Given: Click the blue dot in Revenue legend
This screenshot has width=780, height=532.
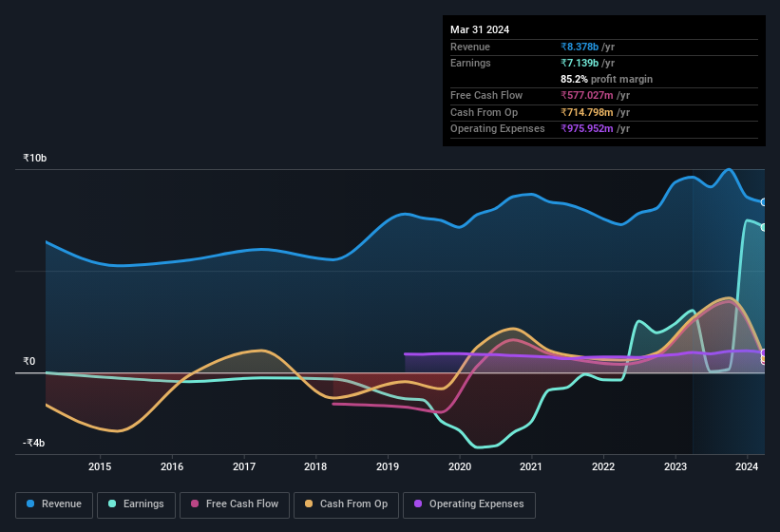Looking at the screenshot, I should tap(30, 503).
